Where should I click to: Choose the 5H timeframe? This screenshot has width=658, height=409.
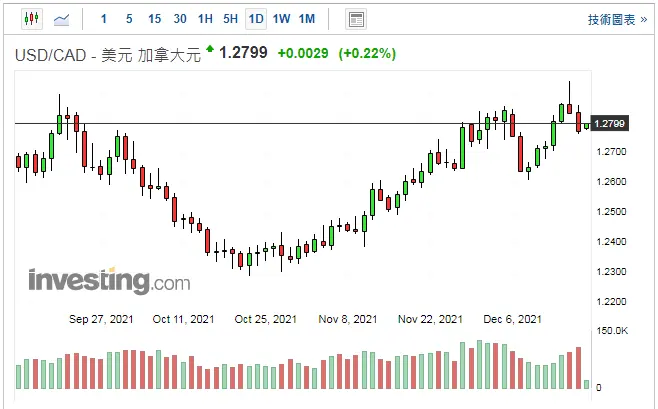pos(230,19)
